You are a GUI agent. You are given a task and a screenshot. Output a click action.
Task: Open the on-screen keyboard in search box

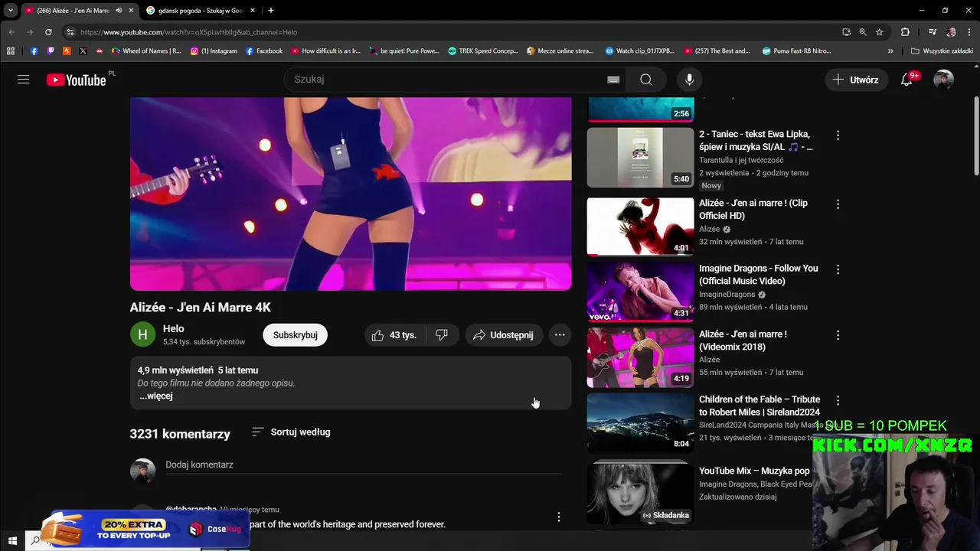coord(613,80)
